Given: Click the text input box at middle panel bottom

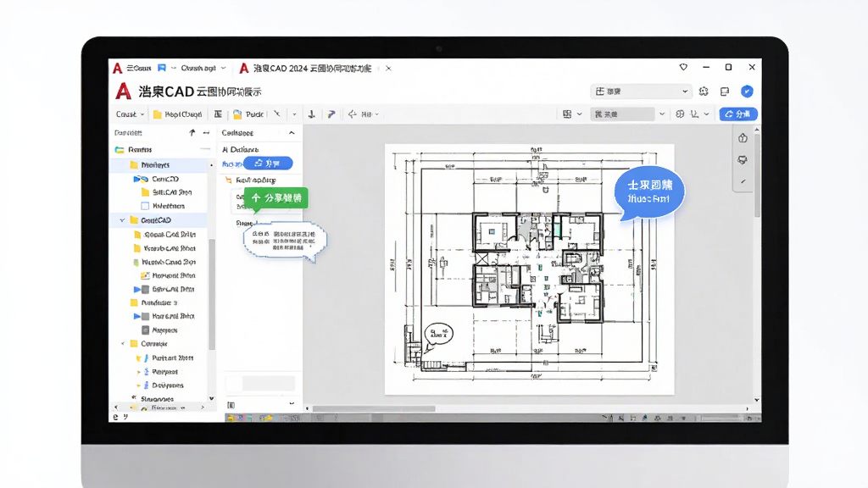Looking at the screenshot, I should (x=260, y=383).
